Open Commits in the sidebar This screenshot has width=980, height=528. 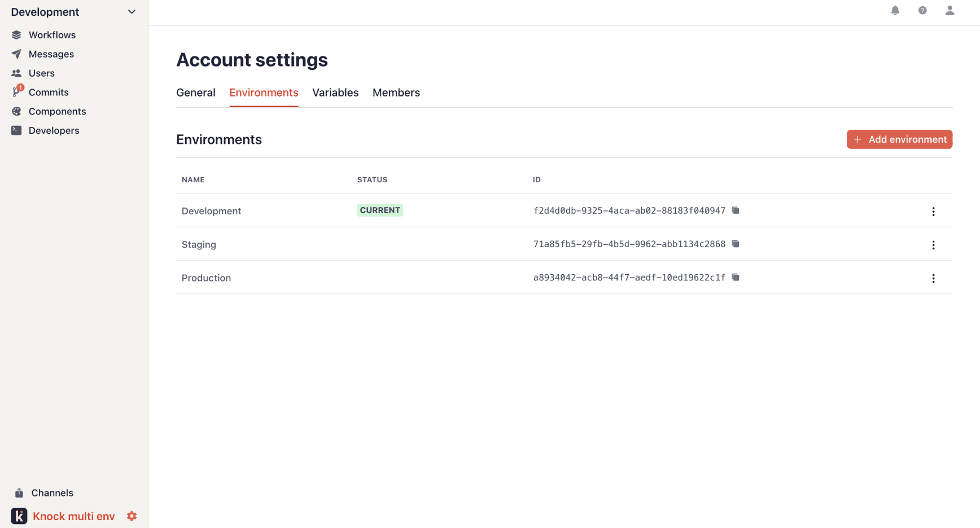tap(49, 93)
